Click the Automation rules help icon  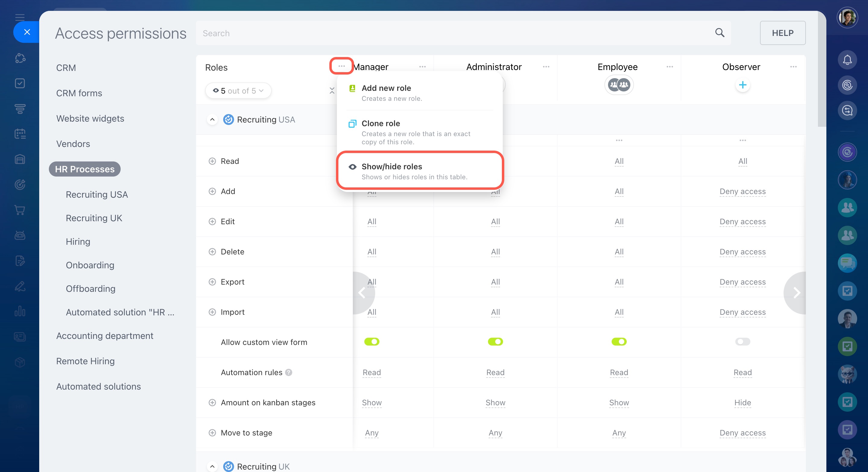[288, 372]
